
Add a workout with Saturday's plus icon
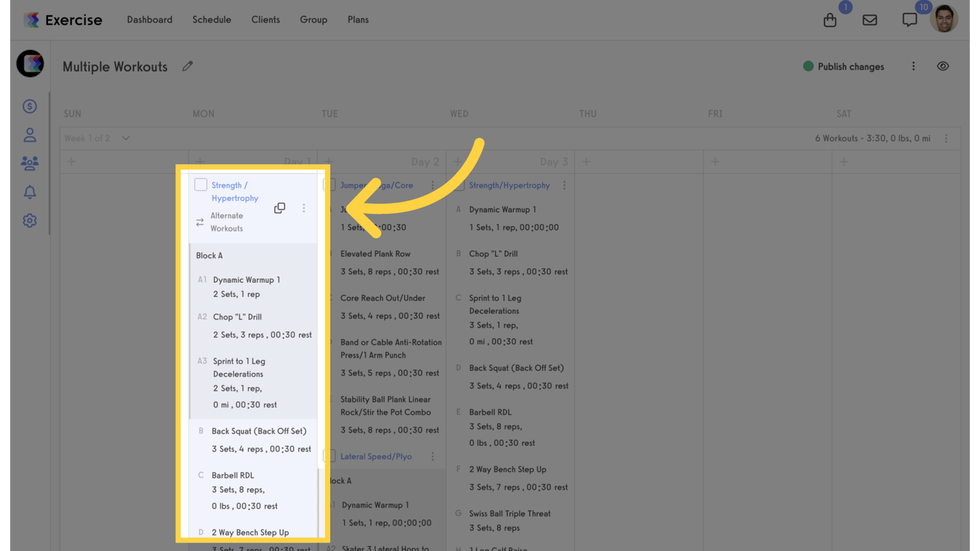click(844, 161)
